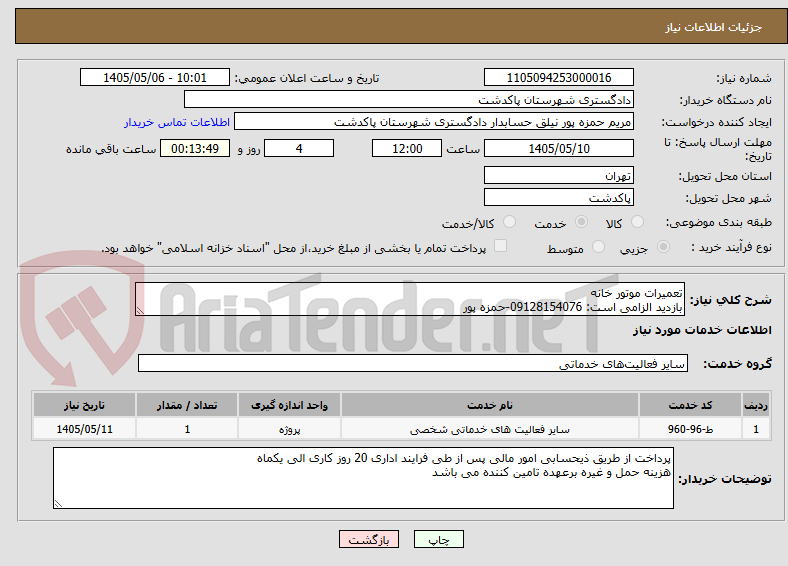Click the Print (چاپ) button
This screenshot has height=566, width=788.
[439, 539]
